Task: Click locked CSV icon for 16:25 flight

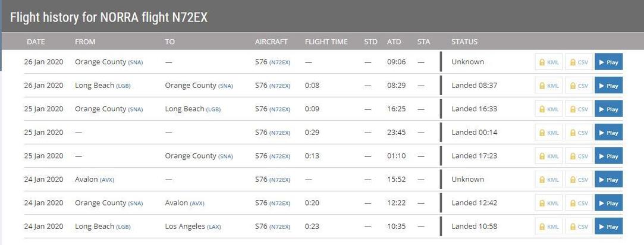Action: [x=579, y=109]
